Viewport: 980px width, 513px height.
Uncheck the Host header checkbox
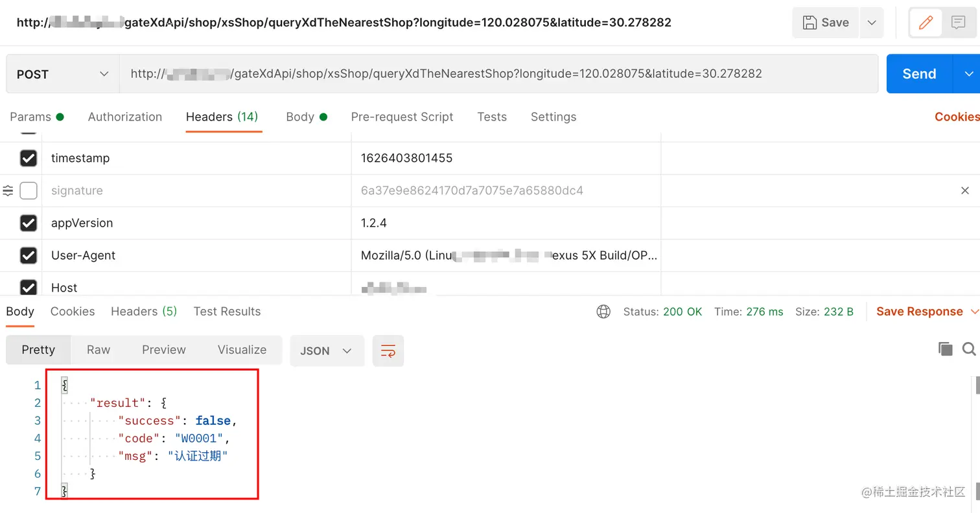pos(29,287)
